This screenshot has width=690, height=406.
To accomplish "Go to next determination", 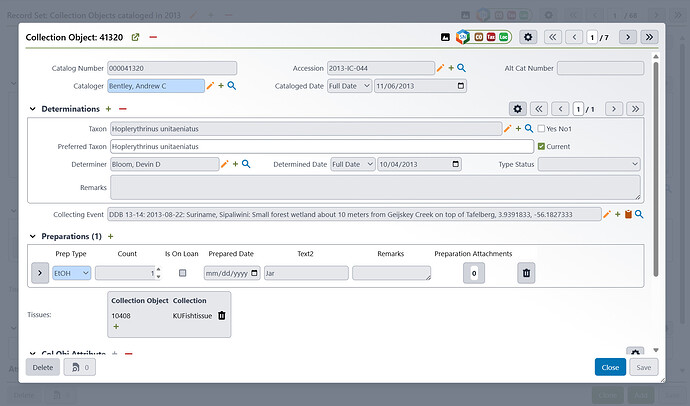I will pyautogui.click(x=614, y=109).
